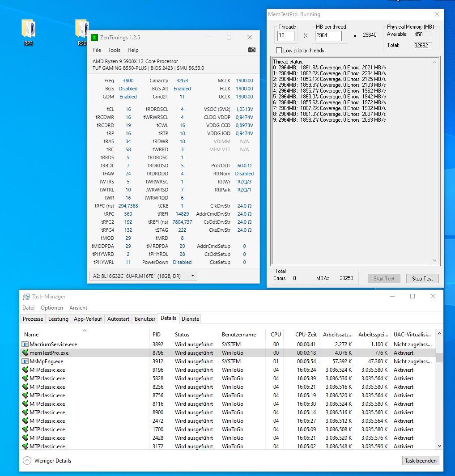The image size is (455, 476).
Task: Switch to the Dienste tab
Action: (190, 319)
